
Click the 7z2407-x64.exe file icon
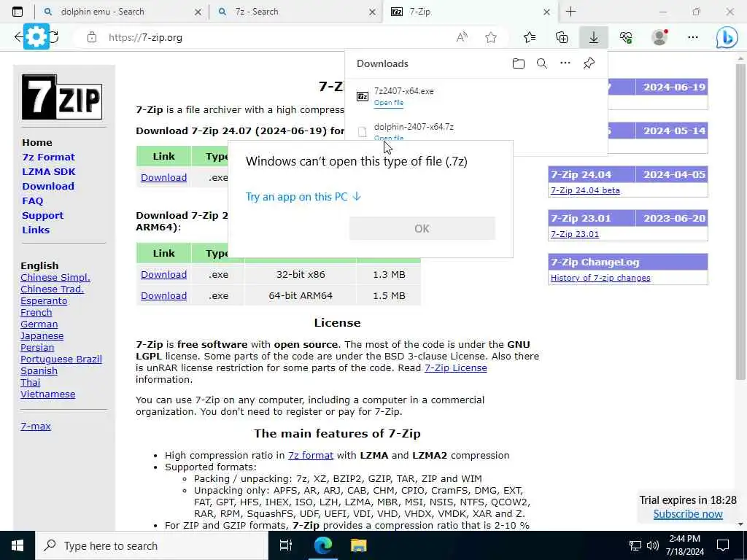(x=363, y=97)
